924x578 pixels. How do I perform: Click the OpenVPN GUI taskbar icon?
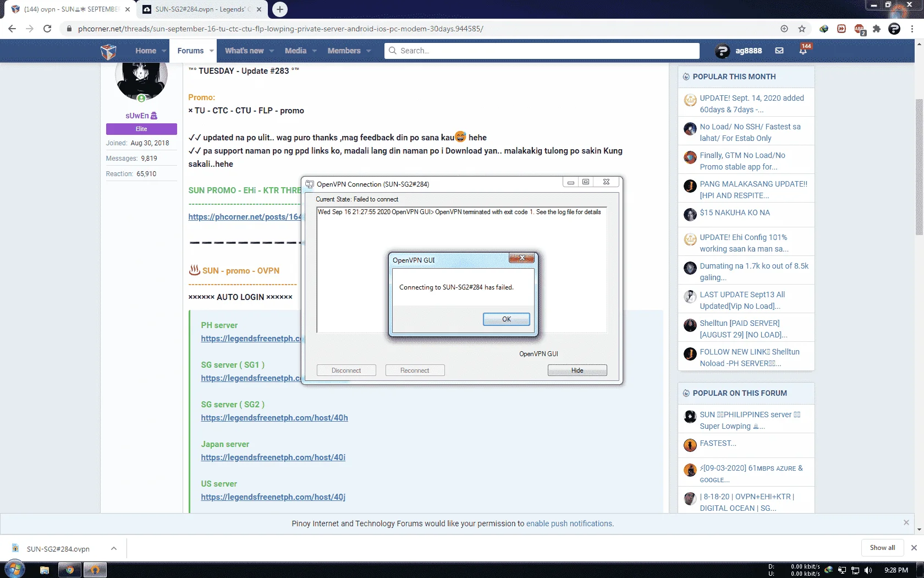pos(95,570)
